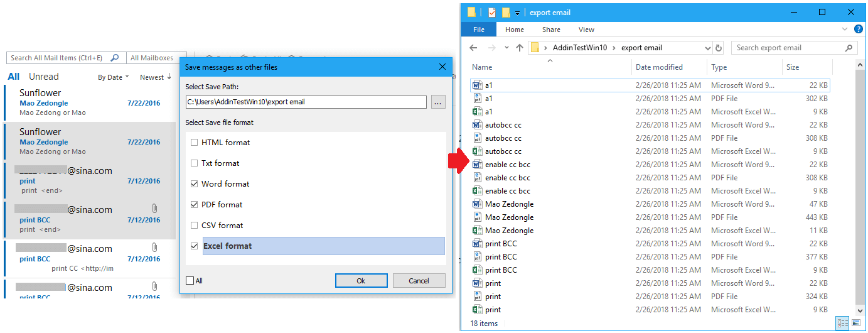The height and width of the screenshot is (333, 868).
Task: Click the Refresh button beside address bar
Action: (719, 48)
